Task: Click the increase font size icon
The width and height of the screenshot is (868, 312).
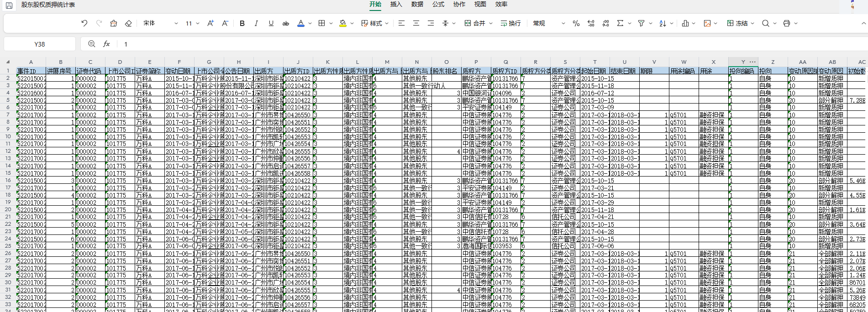Action: click(x=210, y=23)
